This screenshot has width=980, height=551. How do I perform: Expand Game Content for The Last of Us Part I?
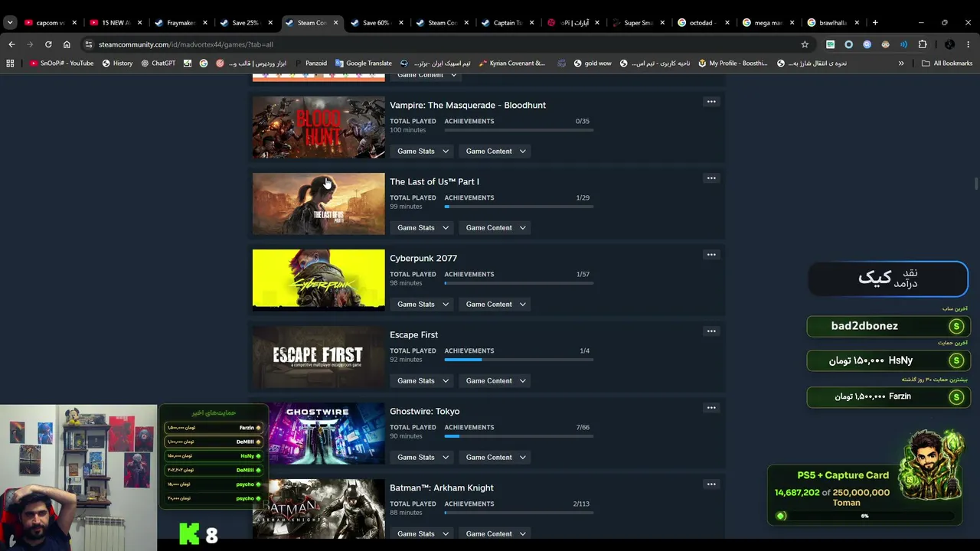point(495,228)
